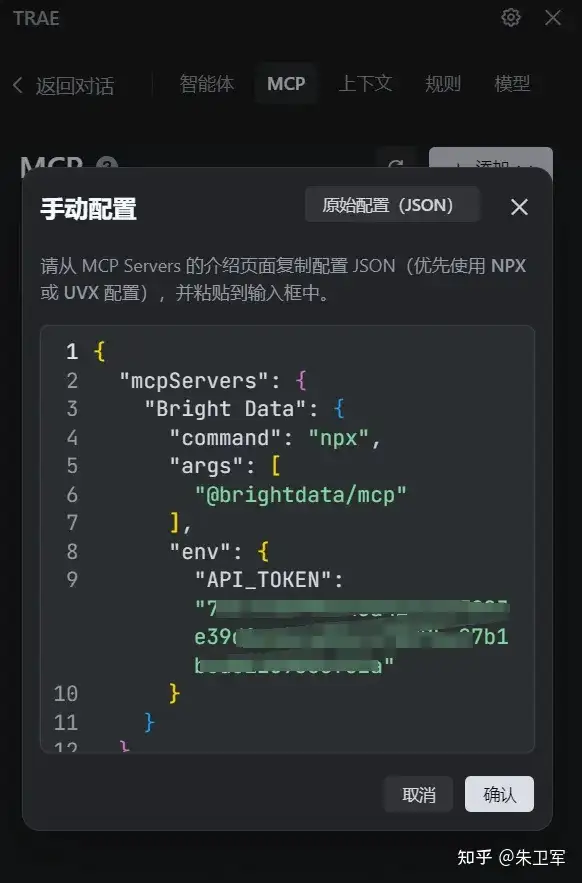Confirm the configuration with 确认
The height and width of the screenshot is (883, 582).
pos(499,794)
